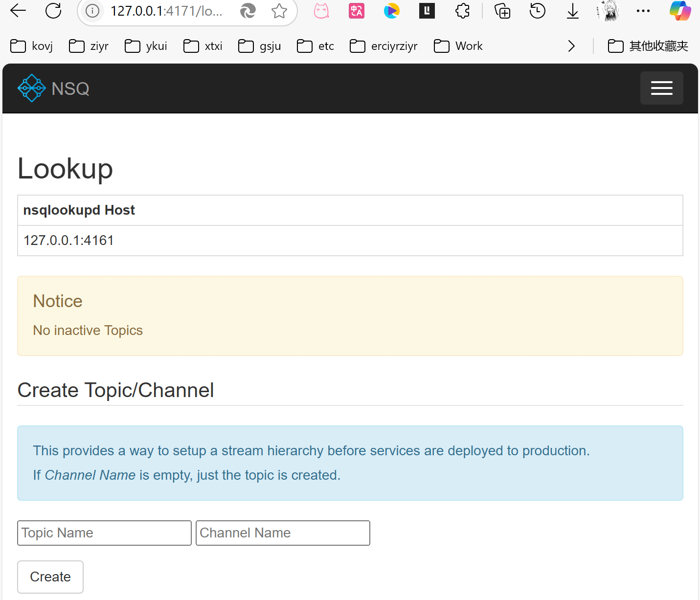Reload the page with refresh icon
700x600 pixels.
(x=53, y=11)
